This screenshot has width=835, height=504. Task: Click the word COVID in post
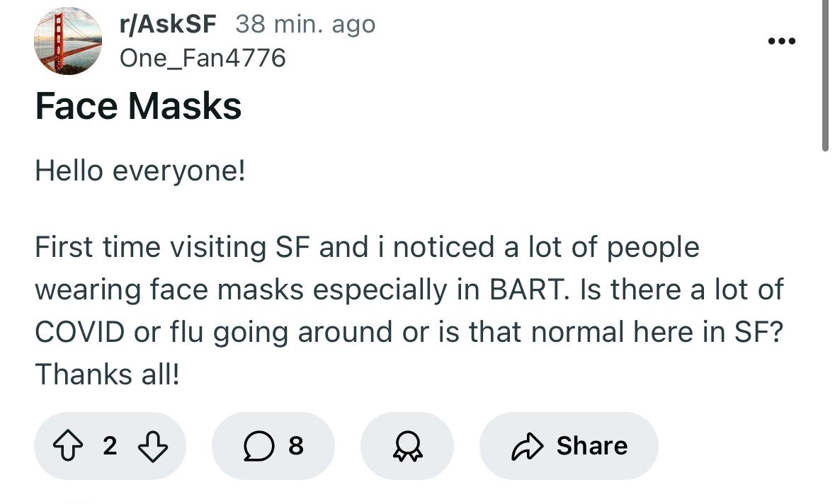coord(80,332)
